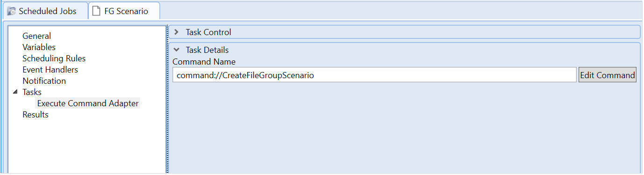644x175 pixels.
Task: Click the Task Details header text
Action: pos(207,50)
